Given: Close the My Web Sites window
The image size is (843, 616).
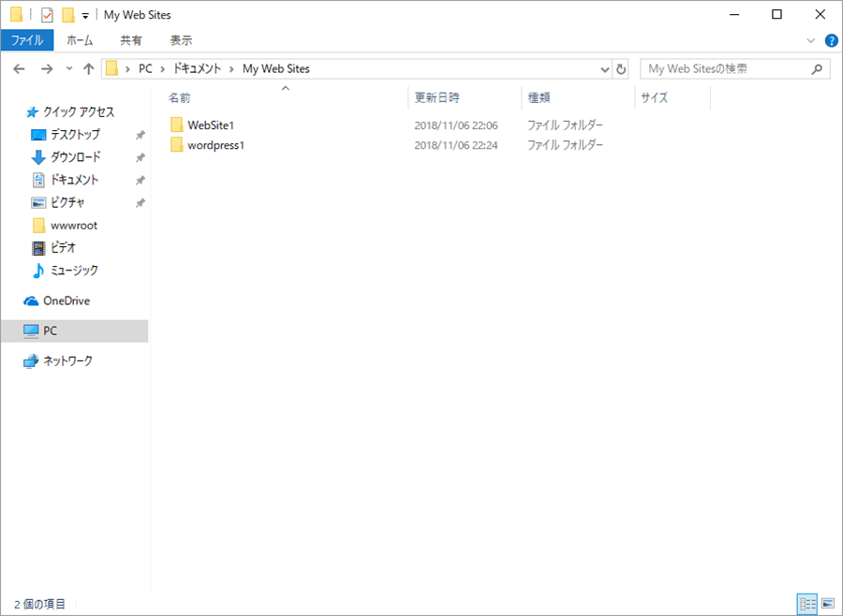Looking at the screenshot, I should coord(820,15).
